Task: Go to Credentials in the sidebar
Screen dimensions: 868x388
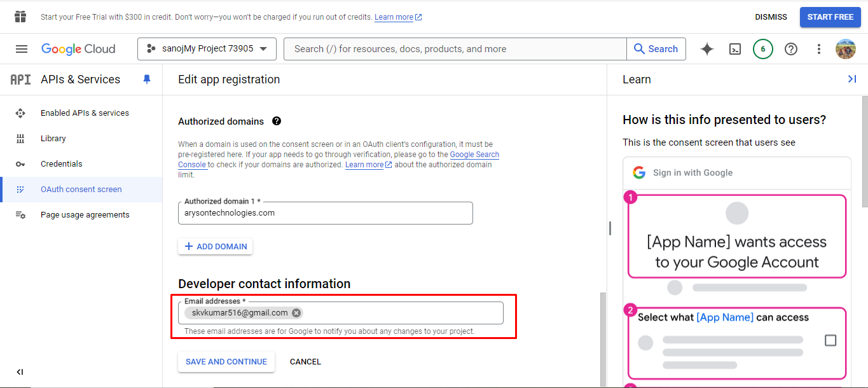Action: (x=62, y=164)
